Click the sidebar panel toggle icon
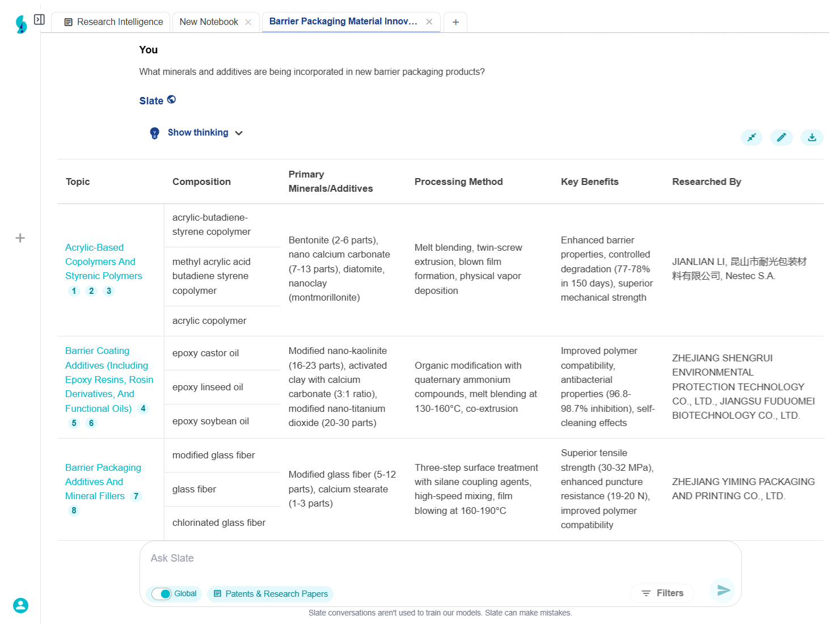 [39, 20]
